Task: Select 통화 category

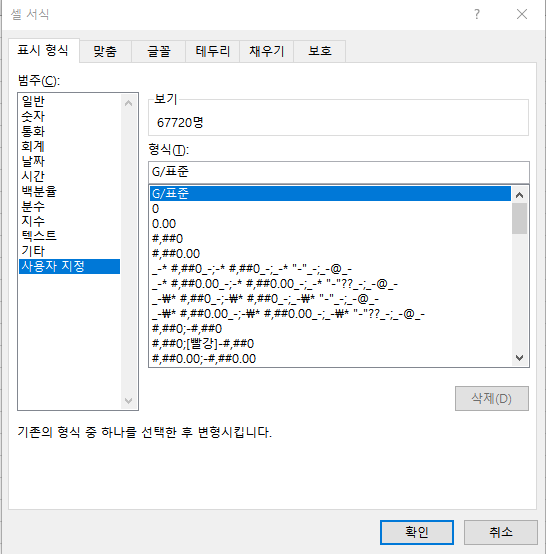Action: click(69, 131)
